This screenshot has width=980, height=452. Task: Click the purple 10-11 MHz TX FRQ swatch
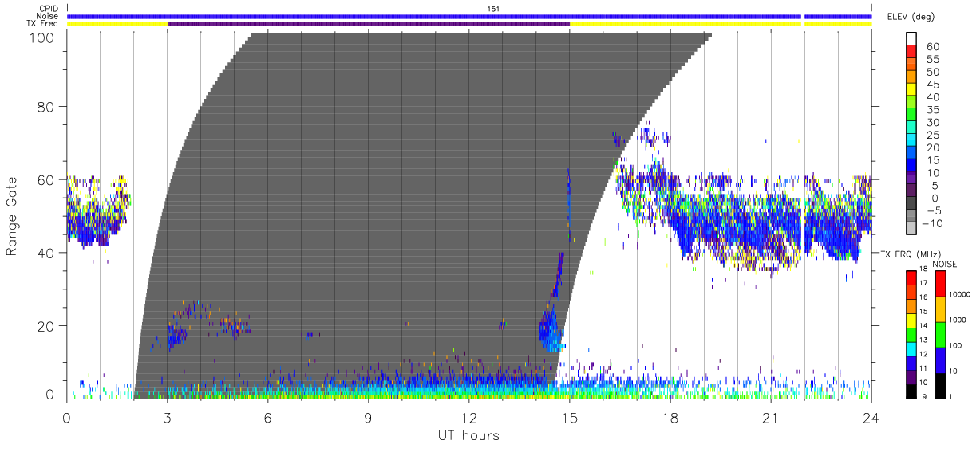tap(911, 377)
